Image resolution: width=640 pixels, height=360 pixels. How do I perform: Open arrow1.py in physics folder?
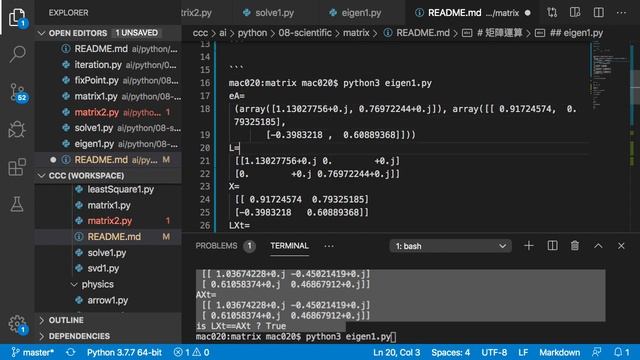108,300
